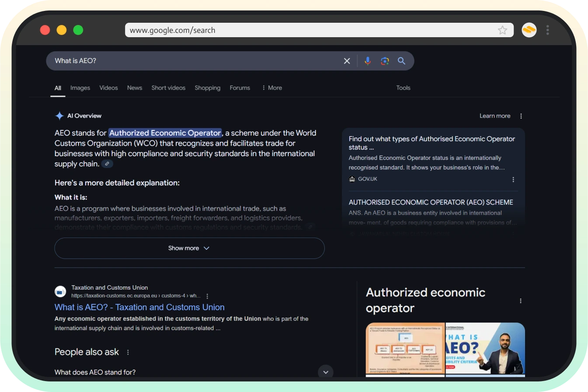The height and width of the screenshot is (392, 588).
Task: Expand the question What does AEO stand for
Action: pyautogui.click(x=325, y=371)
